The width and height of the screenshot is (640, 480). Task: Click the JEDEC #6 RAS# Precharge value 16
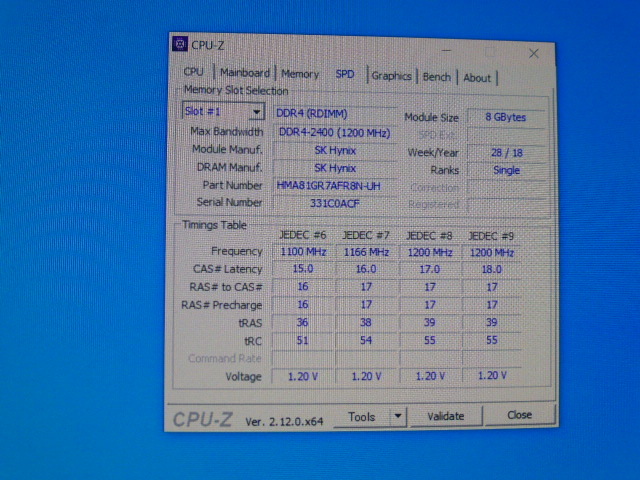tap(303, 304)
